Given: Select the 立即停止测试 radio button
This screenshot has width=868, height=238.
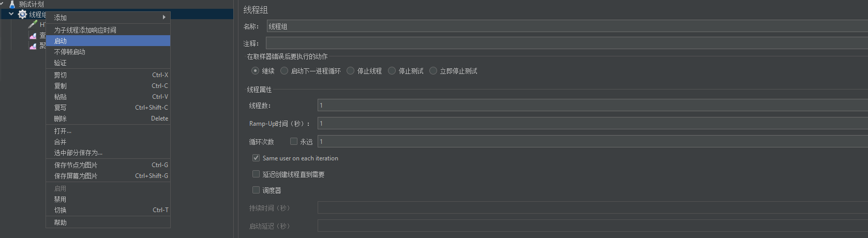Looking at the screenshot, I should point(433,71).
